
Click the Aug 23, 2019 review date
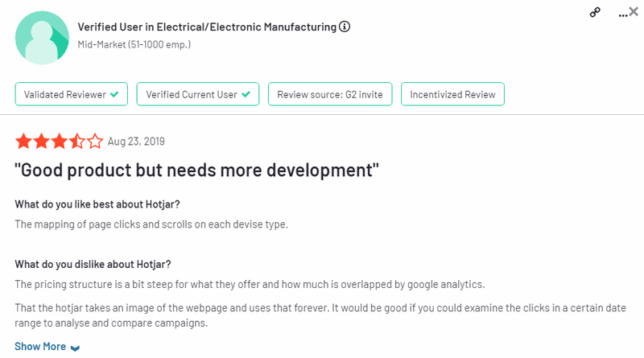coord(135,142)
